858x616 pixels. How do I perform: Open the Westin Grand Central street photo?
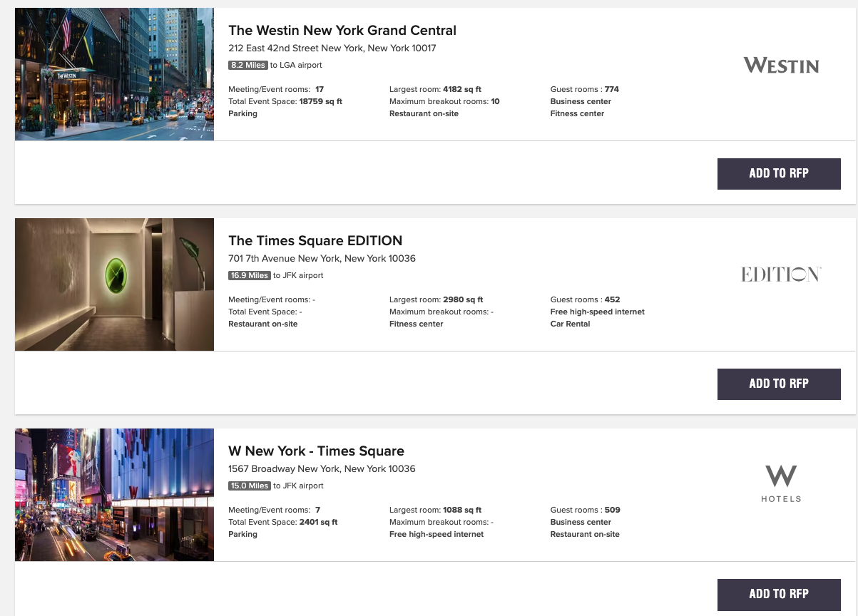click(114, 74)
